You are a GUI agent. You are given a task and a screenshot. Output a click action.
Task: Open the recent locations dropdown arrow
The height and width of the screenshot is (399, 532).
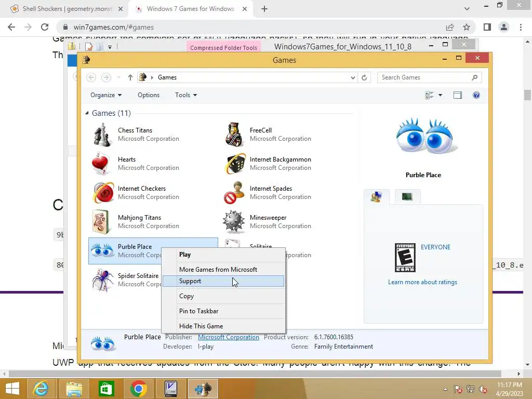coord(119,78)
